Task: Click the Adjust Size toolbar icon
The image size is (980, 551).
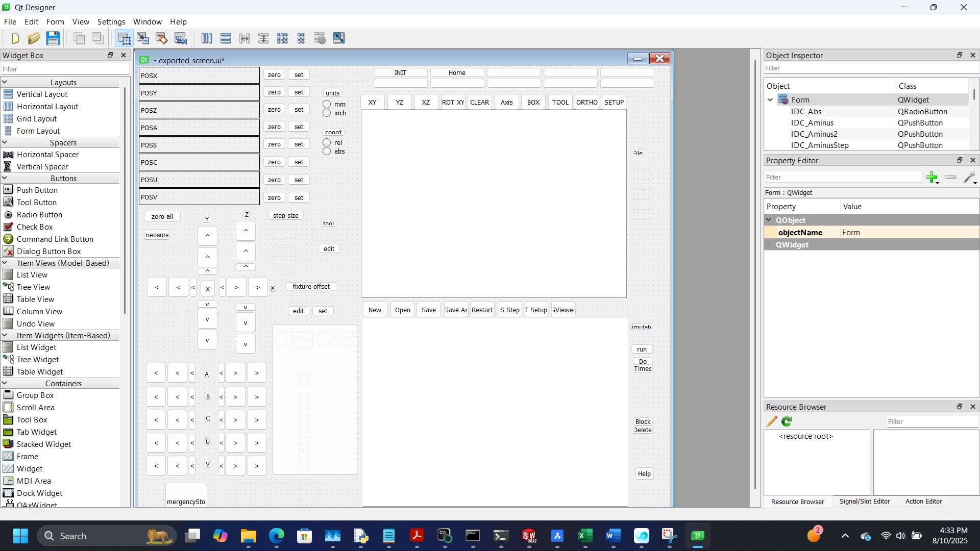Action: (x=339, y=38)
